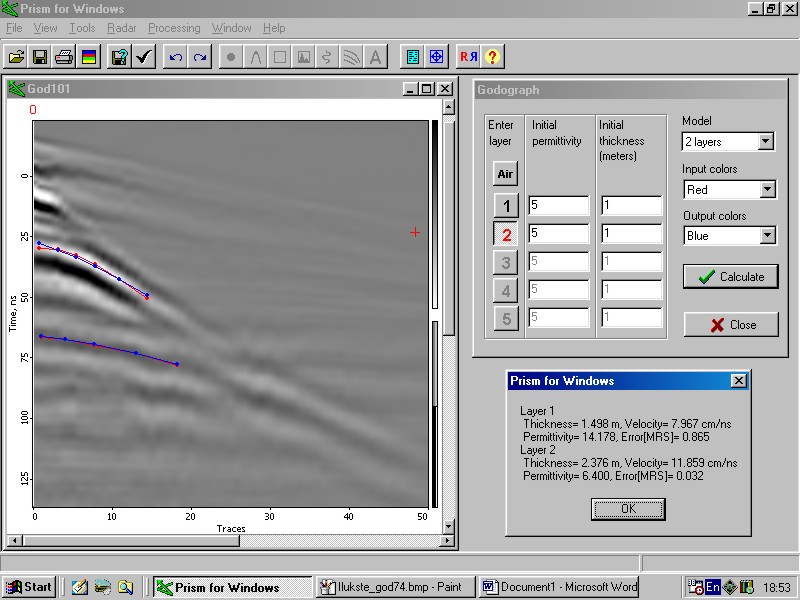This screenshot has height=600, width=800.
Task: Click OK in the results dialog
Action: (628, 509)
